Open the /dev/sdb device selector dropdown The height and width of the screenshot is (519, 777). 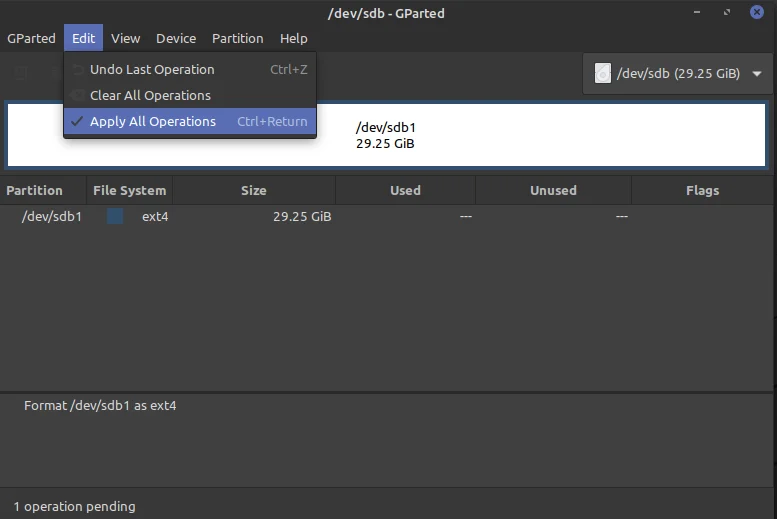(677, 73)
